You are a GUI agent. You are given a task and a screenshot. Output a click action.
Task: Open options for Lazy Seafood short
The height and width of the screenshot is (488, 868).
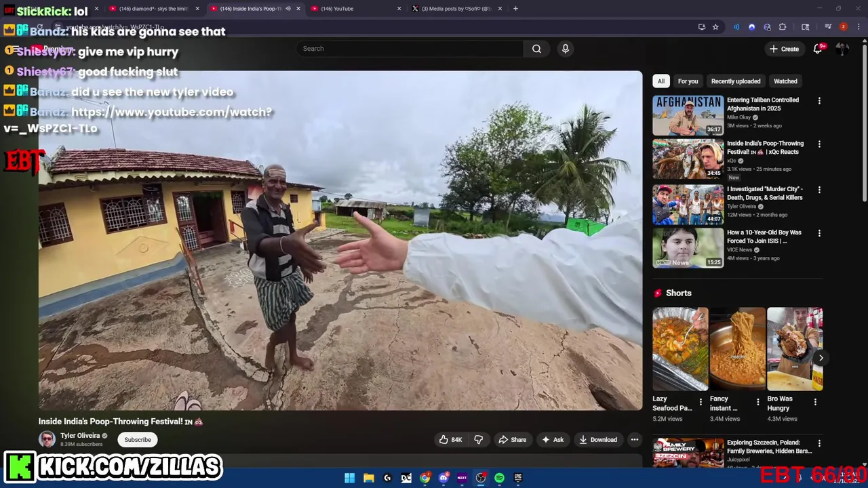(701, 402)
